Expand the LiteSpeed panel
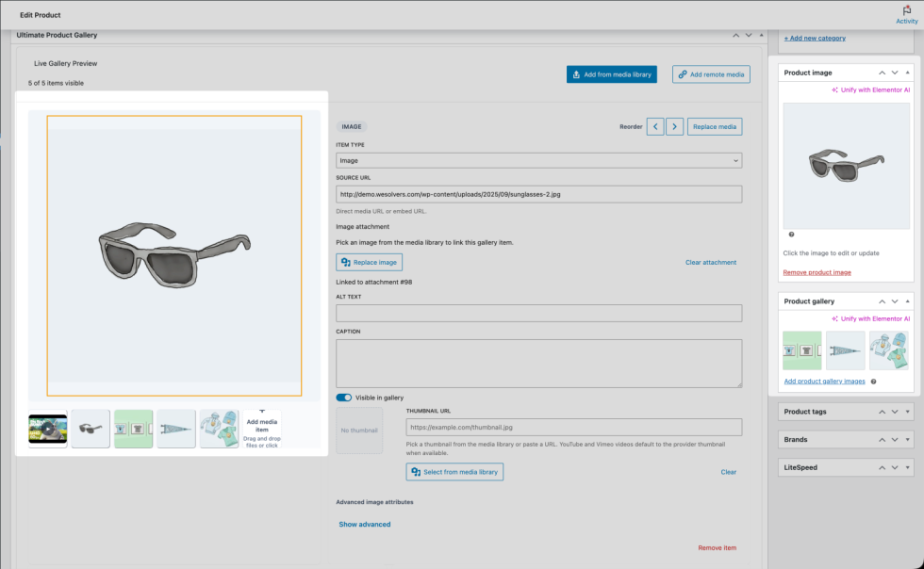This screenshot has width=924, height=569. pyautogui.click(x=907, y=467)
